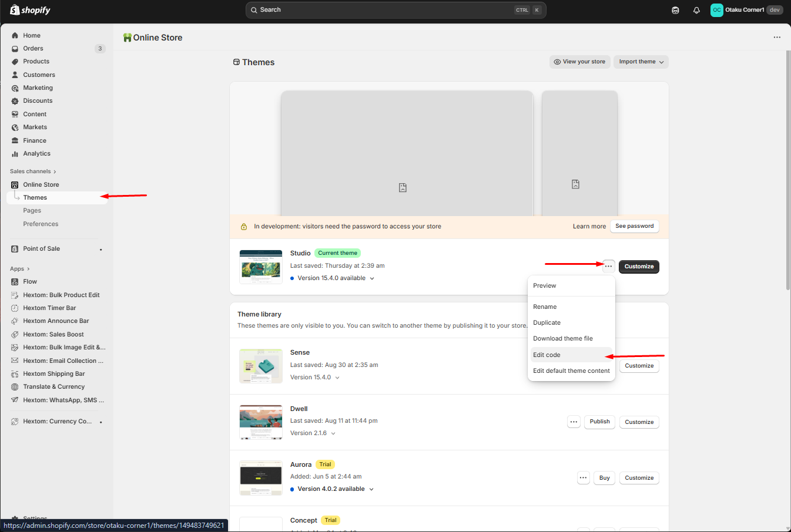
Task: Open Hextom Timer Bar clock icon
Action: [15, 308]
